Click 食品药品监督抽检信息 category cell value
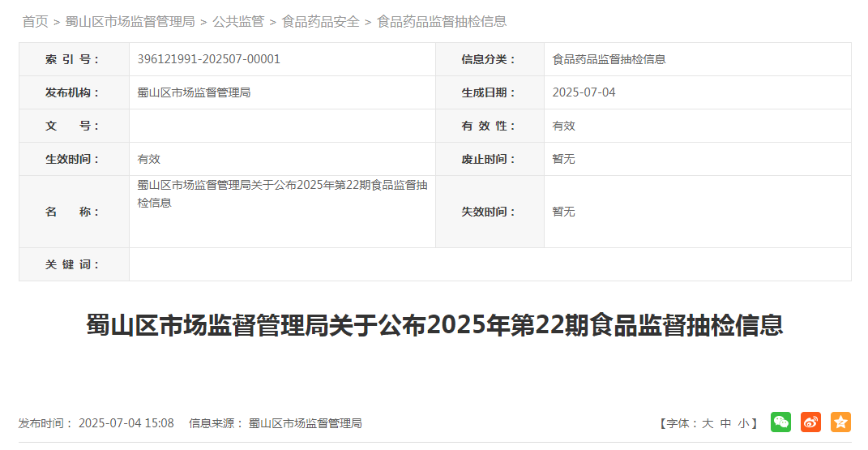Image resolution: width=868 pixels, height=450 pixels. pos(609,59)
